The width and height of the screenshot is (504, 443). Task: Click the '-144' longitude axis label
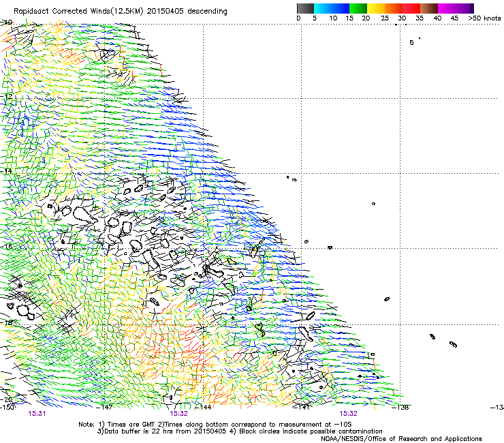coord(203,408)
